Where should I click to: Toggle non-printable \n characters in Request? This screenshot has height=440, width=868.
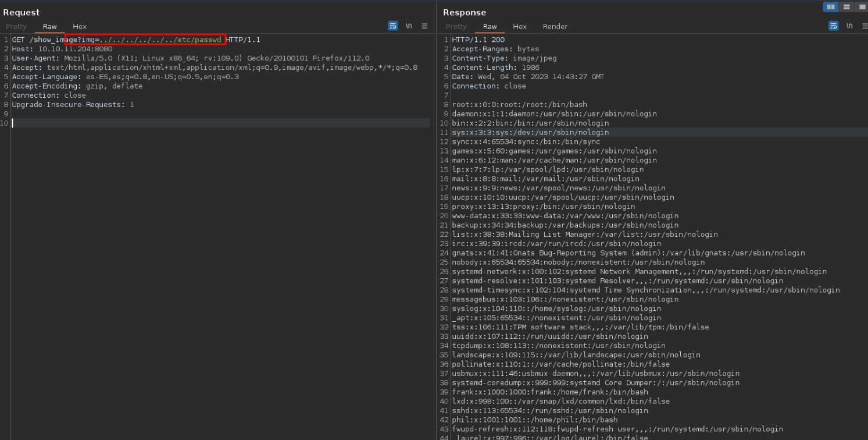pos(409,26)
